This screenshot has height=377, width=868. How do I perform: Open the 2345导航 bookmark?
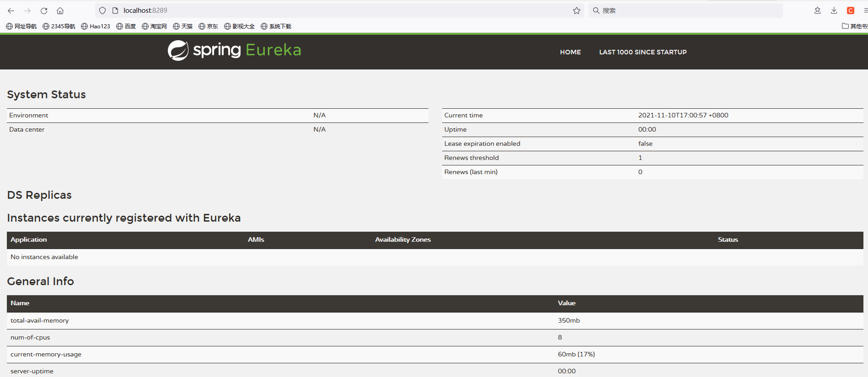coord(59,27)
